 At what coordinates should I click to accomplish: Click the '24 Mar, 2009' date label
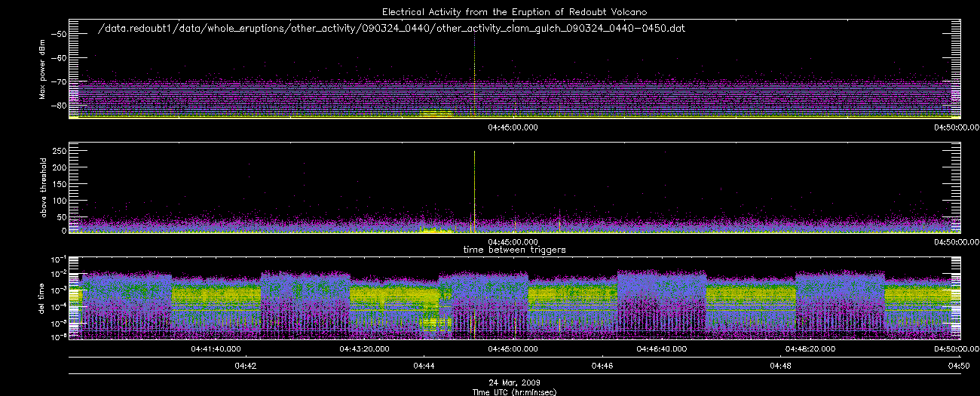[x=516, y=382]
